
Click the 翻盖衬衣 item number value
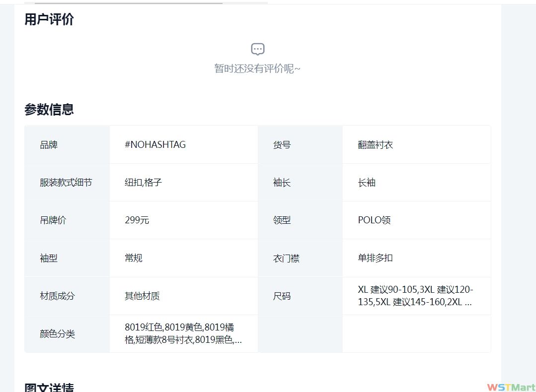tap(375, 145)
